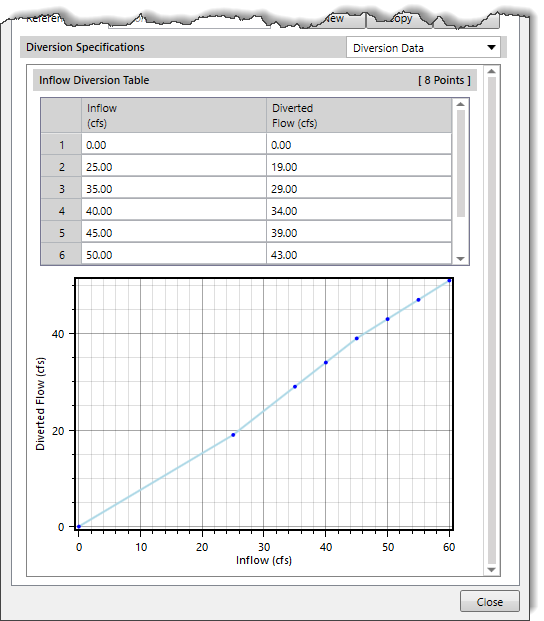Click outer panel scrollbar up arrow
544x621 pixels.
coord(492,71)
